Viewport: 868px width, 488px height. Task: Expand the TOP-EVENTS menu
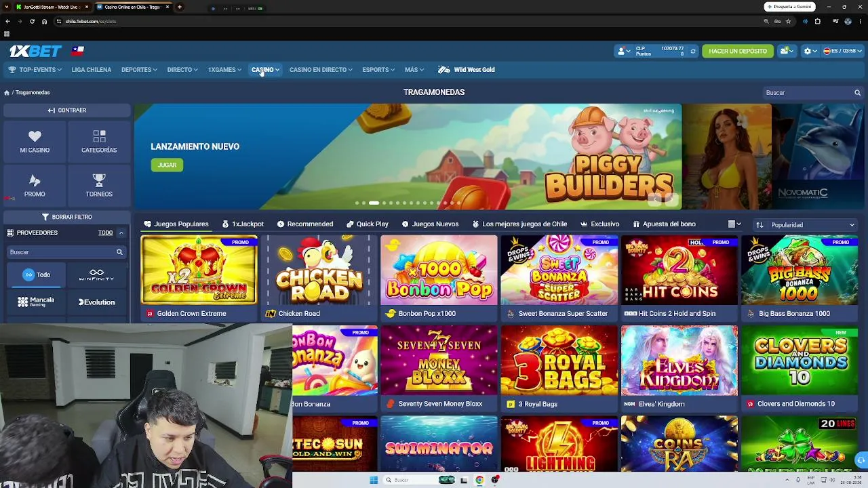coord(35,70)
